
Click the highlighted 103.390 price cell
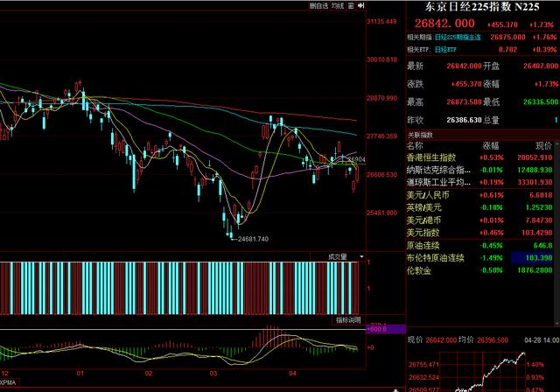tap(532, 258)
